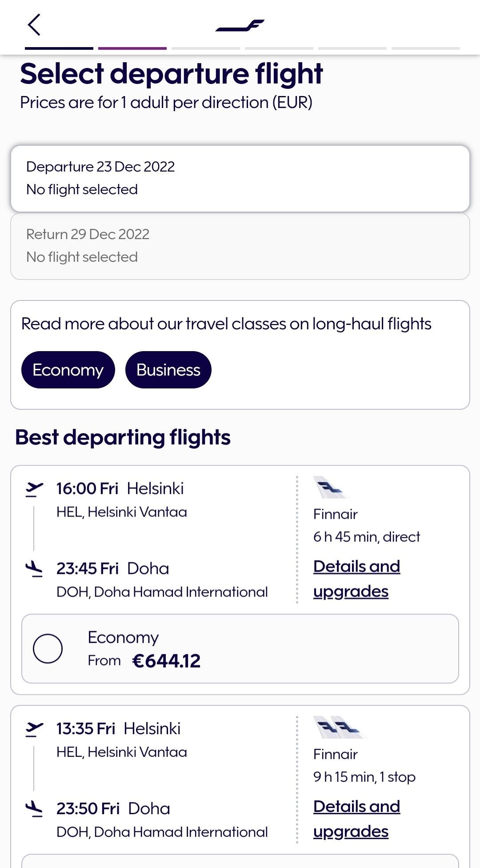Open Details and upgrades for the direct flight

click(357, 578)
